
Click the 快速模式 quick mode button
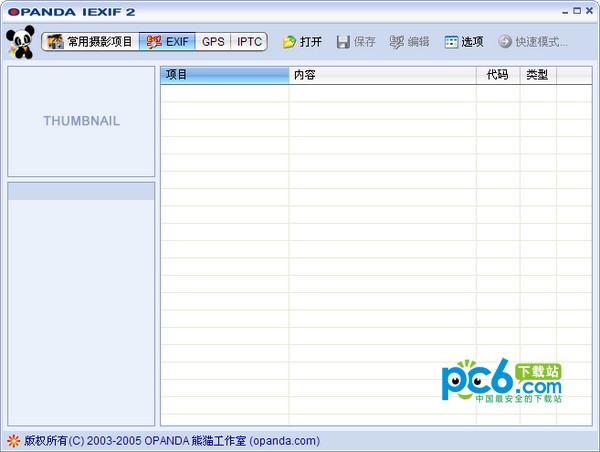tap(533, 42)
